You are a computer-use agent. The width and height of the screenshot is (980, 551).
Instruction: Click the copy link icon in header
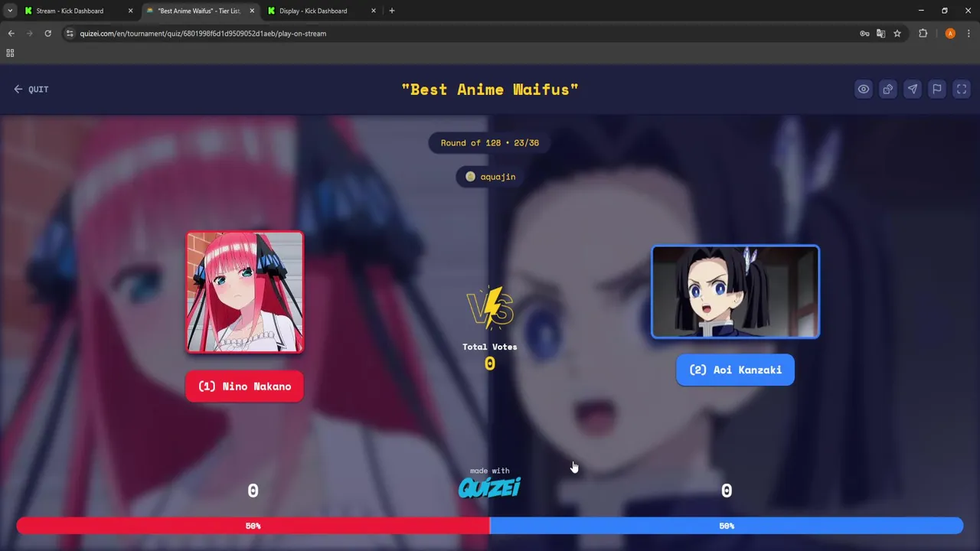tap(888, 90)
